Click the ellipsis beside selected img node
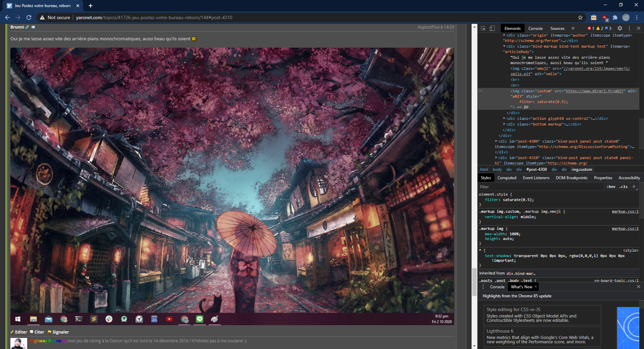Image resolution: width=644 pixels, height=349 pixels. pyautogui.click(x=480, y=91)
